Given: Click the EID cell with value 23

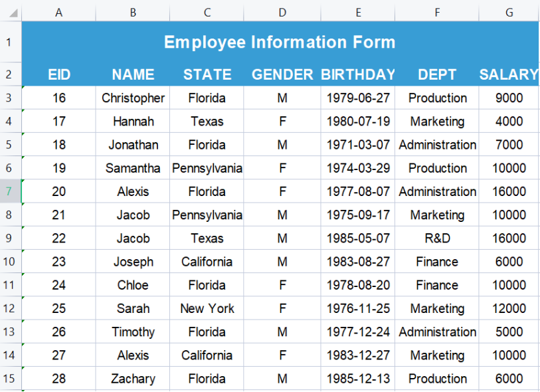Looking at the screenshot, I should pyautogui.click(x=59, y=262).
